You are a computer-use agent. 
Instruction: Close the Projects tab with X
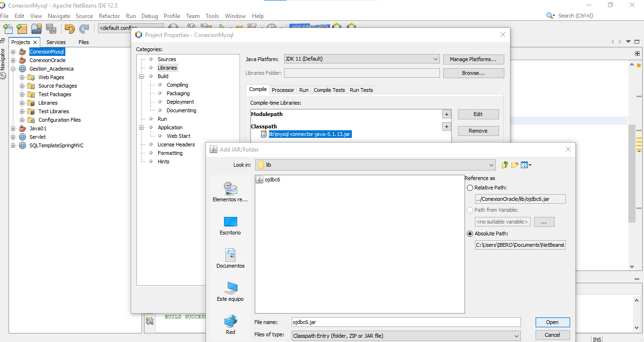35,42
